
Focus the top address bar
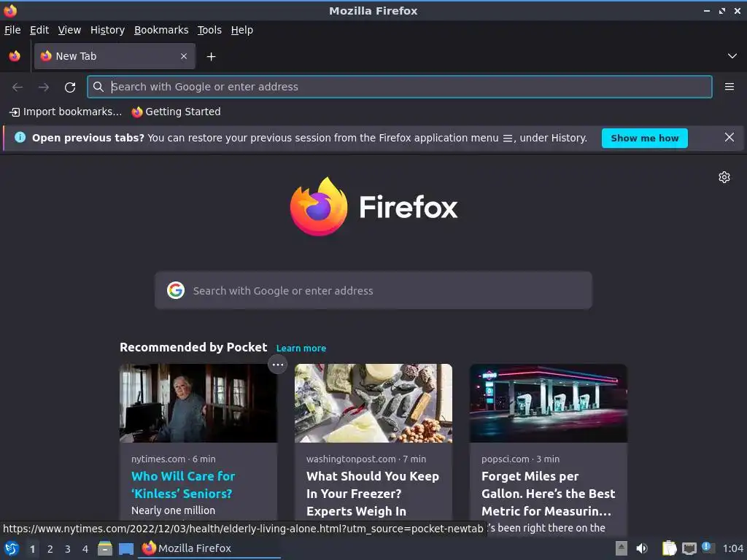tap(399, 87)
